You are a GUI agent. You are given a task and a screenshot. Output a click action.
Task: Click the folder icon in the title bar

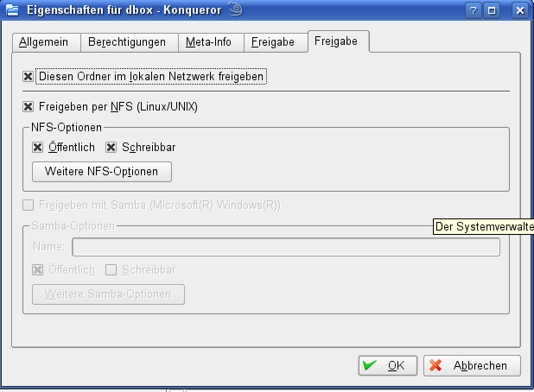tap(12, 10)
